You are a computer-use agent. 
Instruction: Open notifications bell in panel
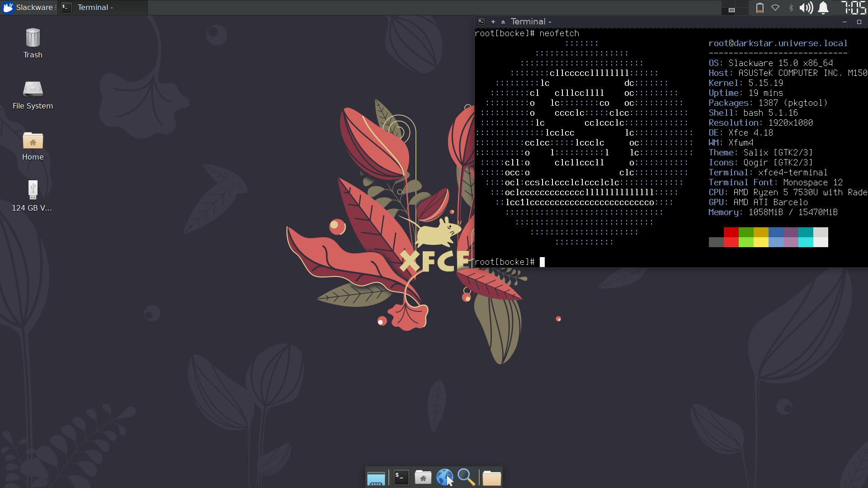tap(824, 8)
